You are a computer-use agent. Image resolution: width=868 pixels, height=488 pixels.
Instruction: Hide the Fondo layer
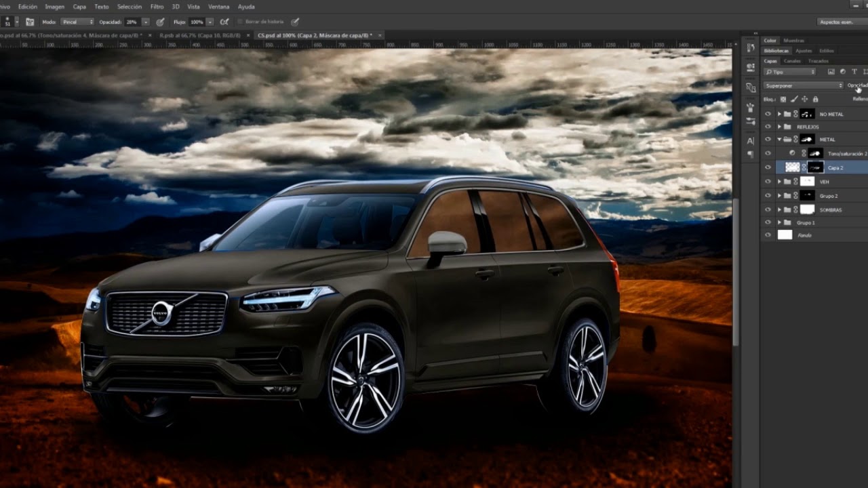[x=768, y=235]
